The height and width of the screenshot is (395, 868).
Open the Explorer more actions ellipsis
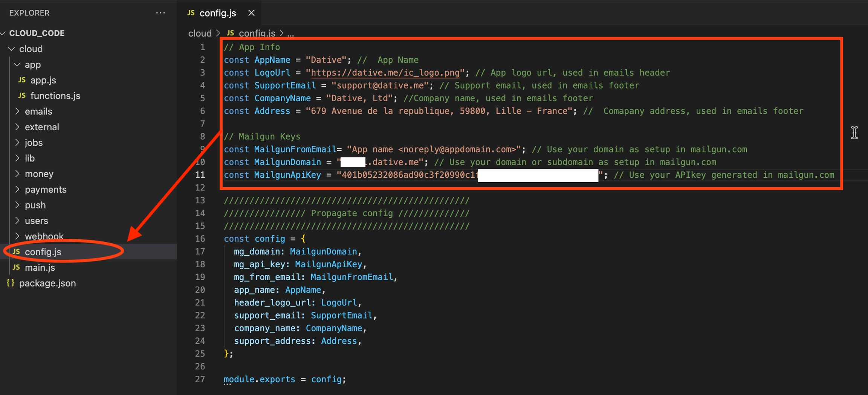pos(160,13)
